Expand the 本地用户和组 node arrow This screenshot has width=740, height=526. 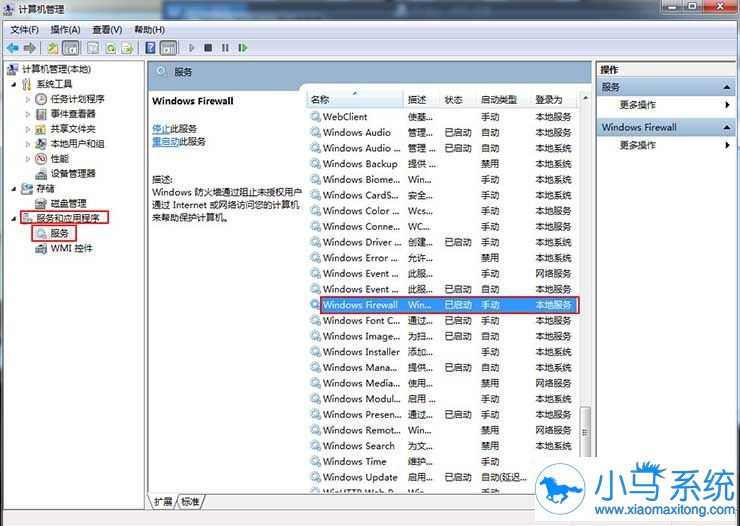pyautogui.click(x=28, y=144)
